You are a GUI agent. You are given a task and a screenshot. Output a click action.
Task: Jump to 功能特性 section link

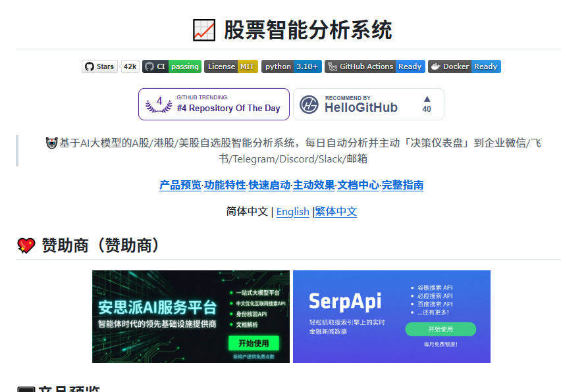point(225,185)
